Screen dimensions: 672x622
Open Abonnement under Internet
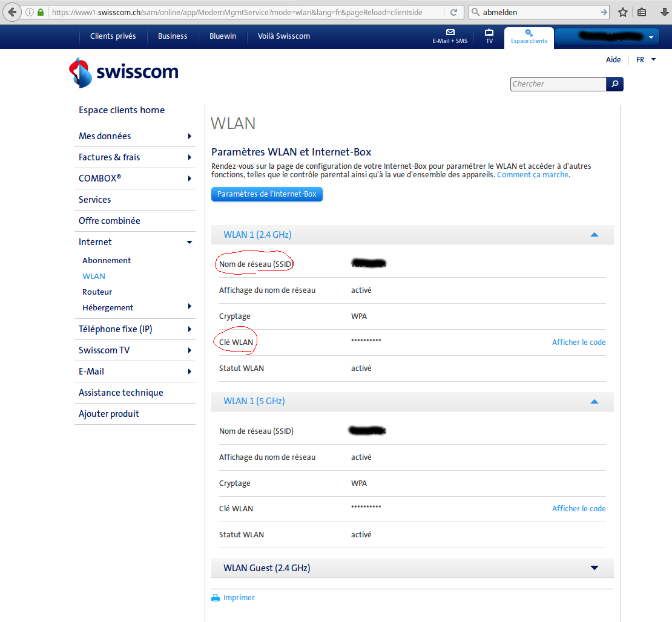point(107,260)
